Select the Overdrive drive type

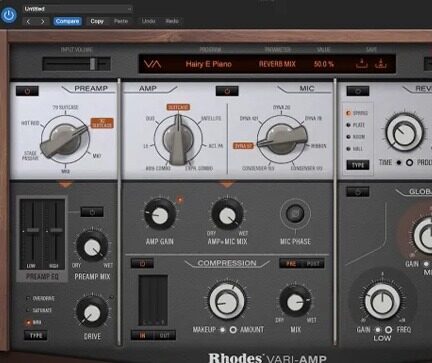41,298
